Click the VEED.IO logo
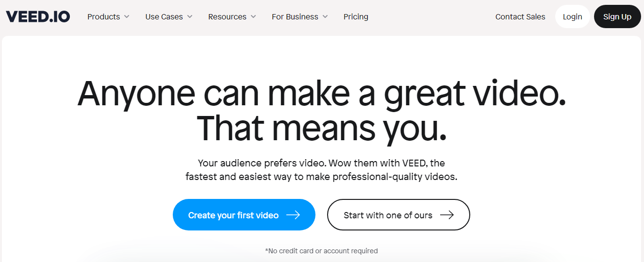This screenshot has height=262, width=644. [x=38, y=16]
